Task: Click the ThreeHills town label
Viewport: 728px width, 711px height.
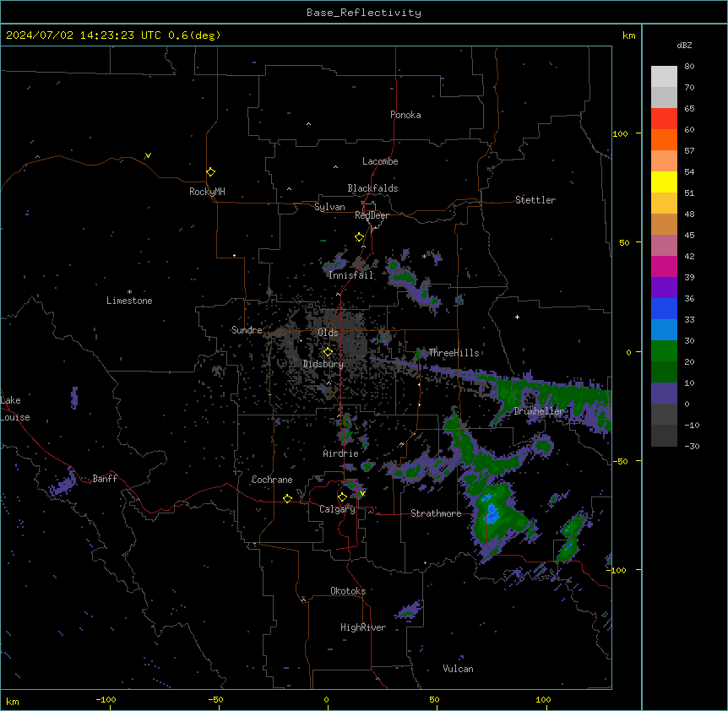Action: (x=454, y=353)
